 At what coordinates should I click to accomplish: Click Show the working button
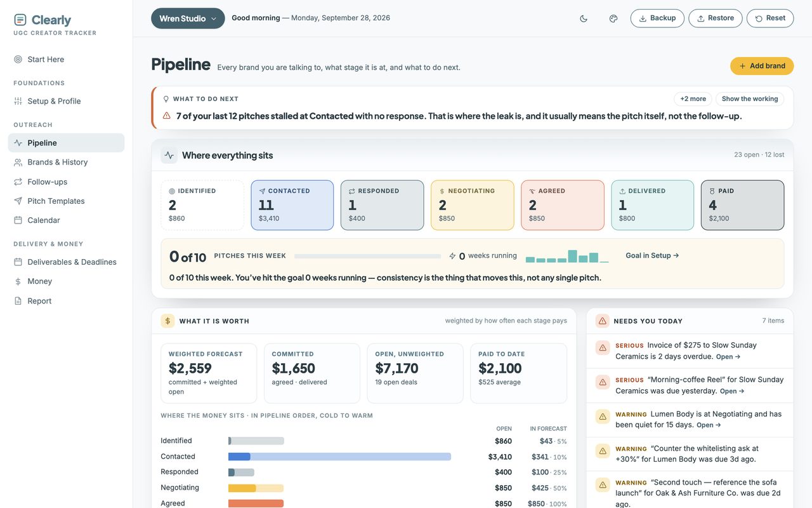click(750, 99)
